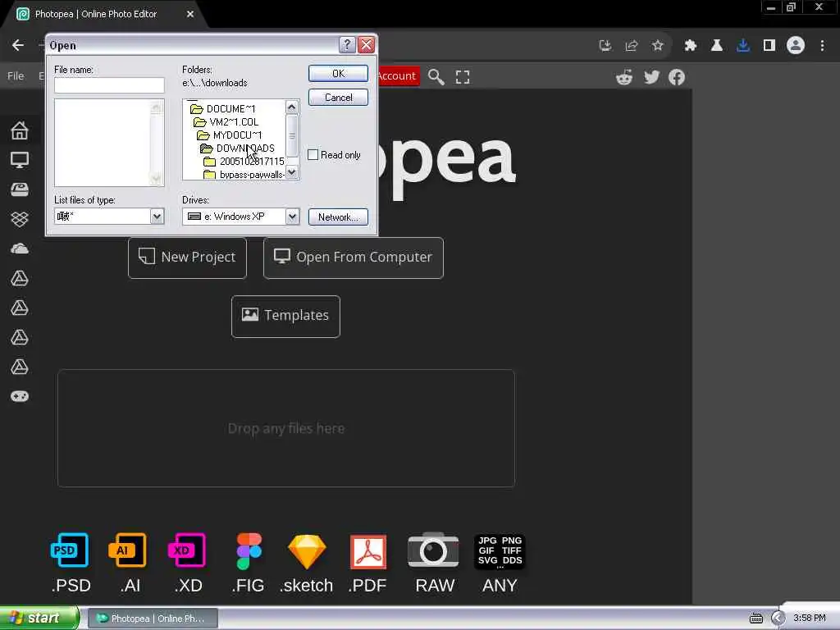Screen dimensions: 840x630
Task: Click the browser profile avatar icon
Action: click(796, 46)
